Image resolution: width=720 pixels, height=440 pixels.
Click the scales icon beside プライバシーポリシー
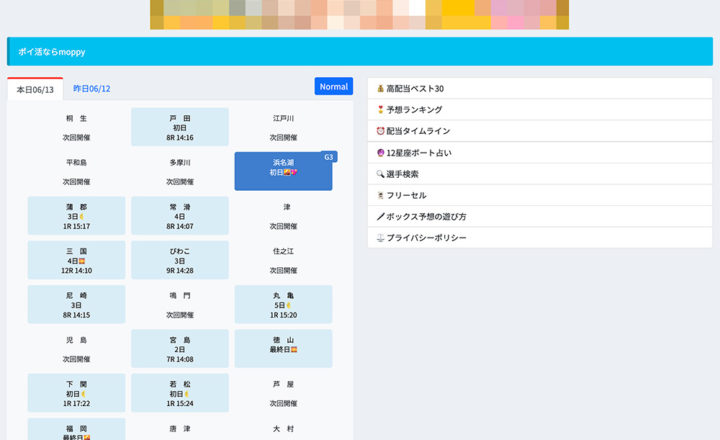[380, 237]
